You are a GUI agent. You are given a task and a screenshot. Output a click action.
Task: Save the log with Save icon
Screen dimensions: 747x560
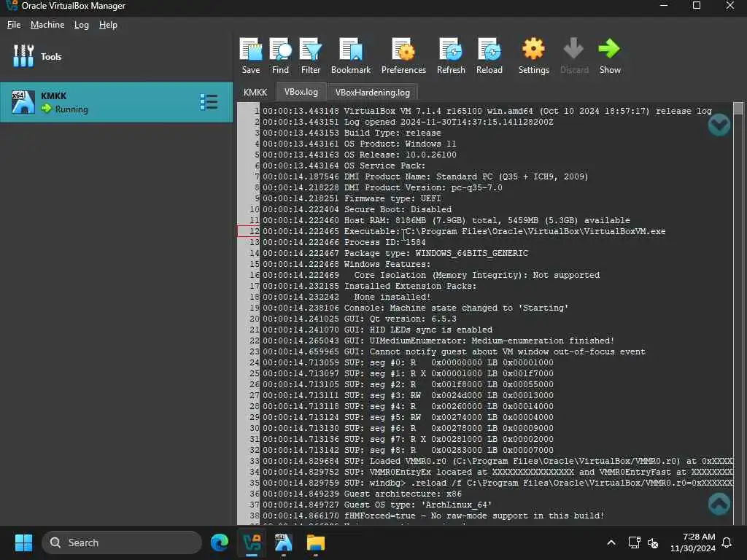point(251,55)
